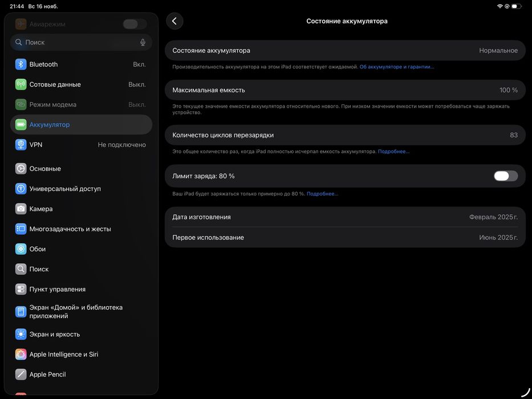Select Control Center in the sidebar

point(57,289)
